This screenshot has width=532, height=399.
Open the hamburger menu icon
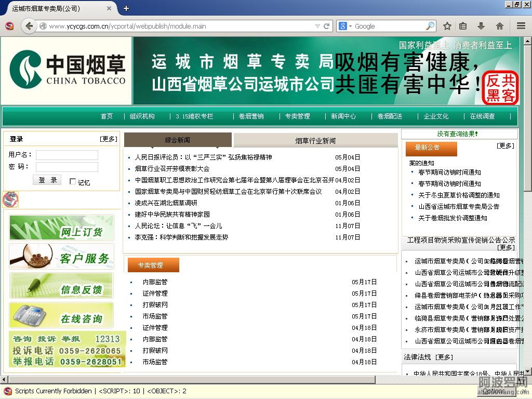pos(521,26)
